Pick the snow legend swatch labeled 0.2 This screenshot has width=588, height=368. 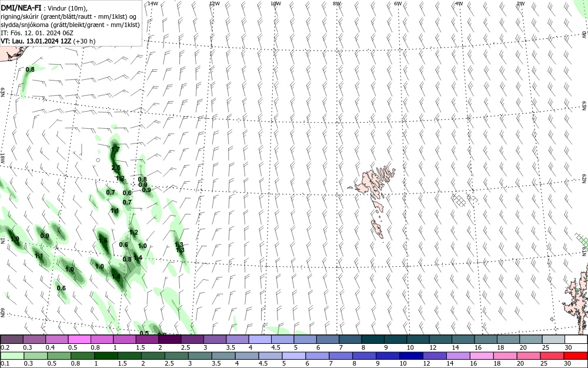12,339
